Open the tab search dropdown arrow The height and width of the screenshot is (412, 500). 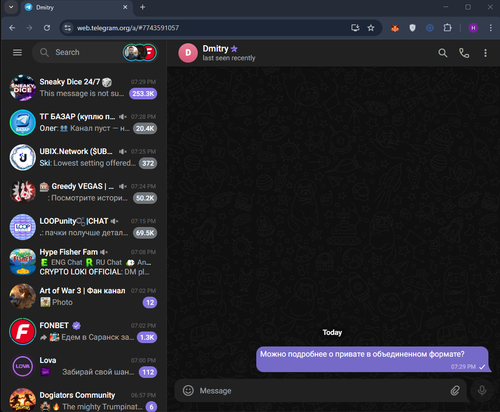pyautogui.click(x=11, y=7)
